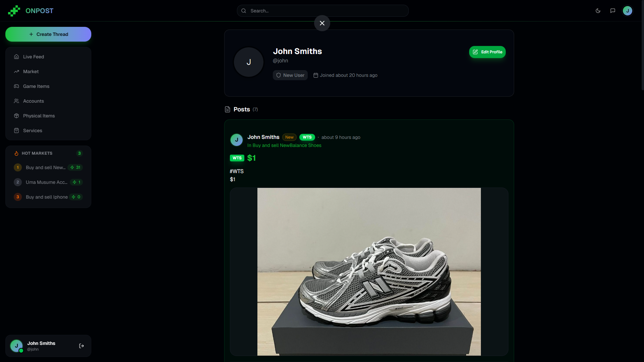Click the search magnifier icon
Screen dimensions: 644x362
click(244, 11)
